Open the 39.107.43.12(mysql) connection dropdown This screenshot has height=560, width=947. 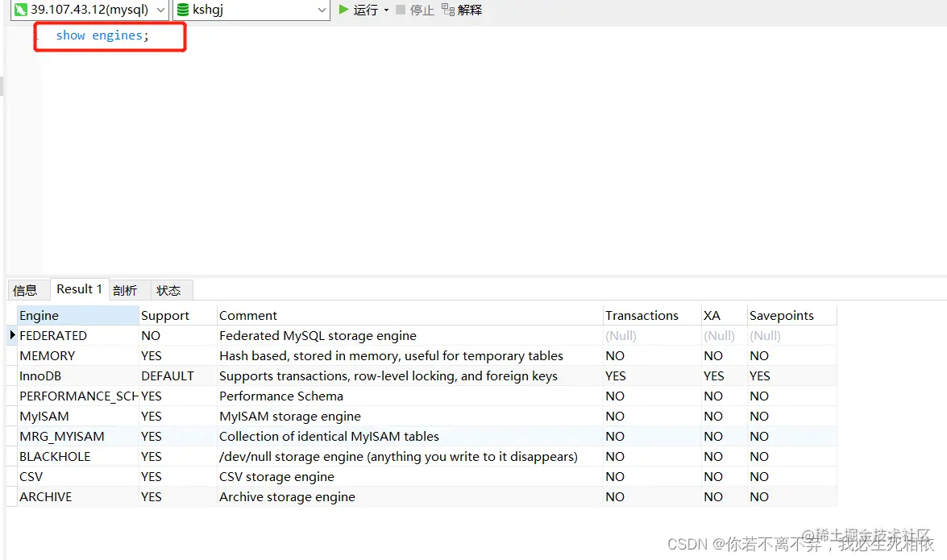pos(160,10)
